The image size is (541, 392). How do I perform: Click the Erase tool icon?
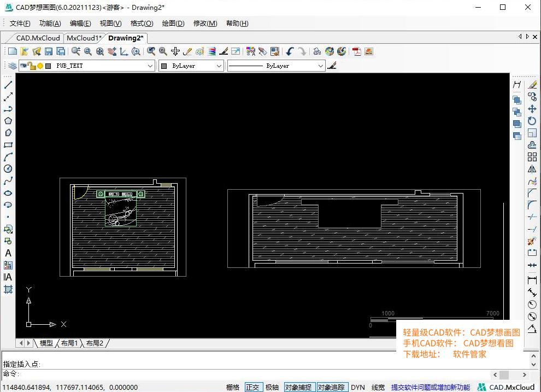[x=532, y=85]
